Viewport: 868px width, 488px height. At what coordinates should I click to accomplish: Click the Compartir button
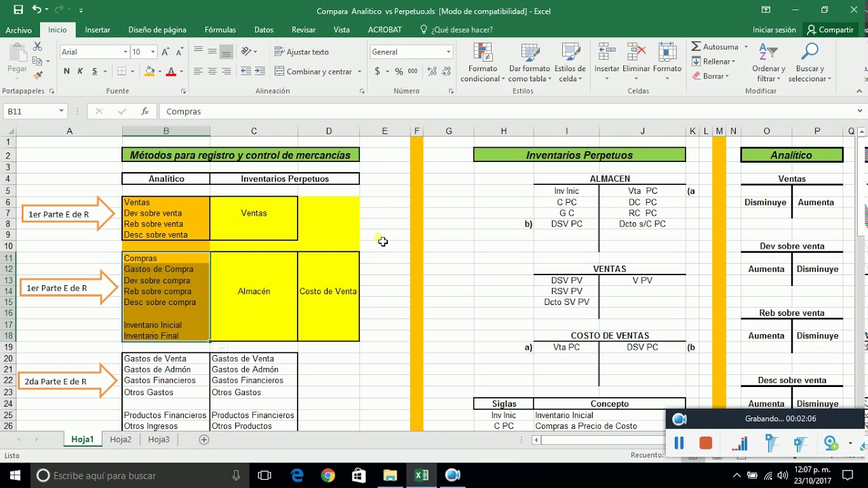click(x=829, y=30)
